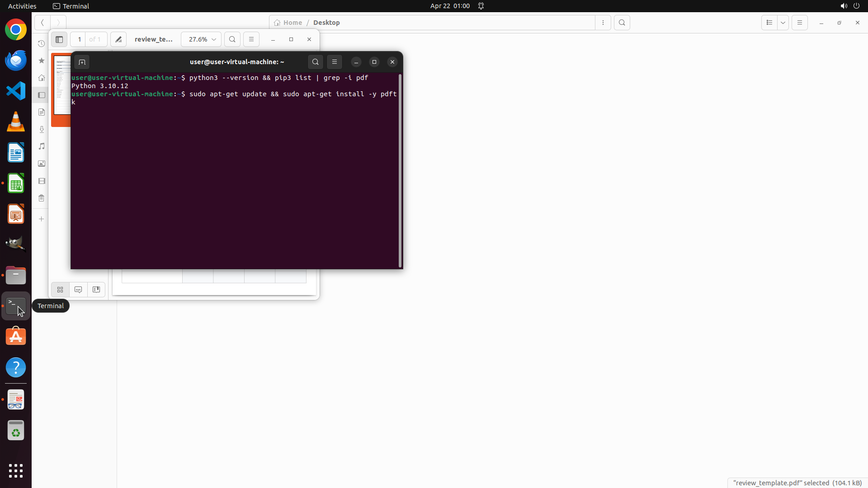Open Visual Studio Code from the dock
The image size is (868, 488).
pyautogui.click(x=16, y=91)
